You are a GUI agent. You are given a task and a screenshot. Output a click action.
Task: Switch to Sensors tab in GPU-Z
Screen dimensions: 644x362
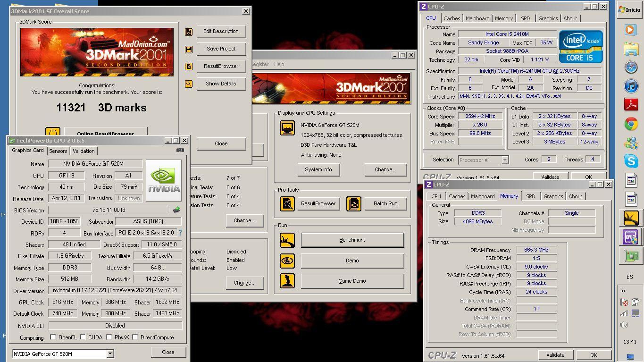(58, 151)
